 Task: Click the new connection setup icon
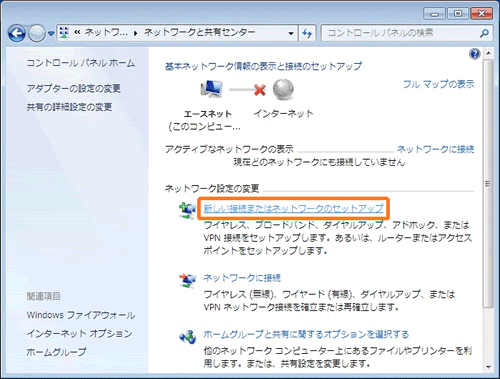click(187, 210)
